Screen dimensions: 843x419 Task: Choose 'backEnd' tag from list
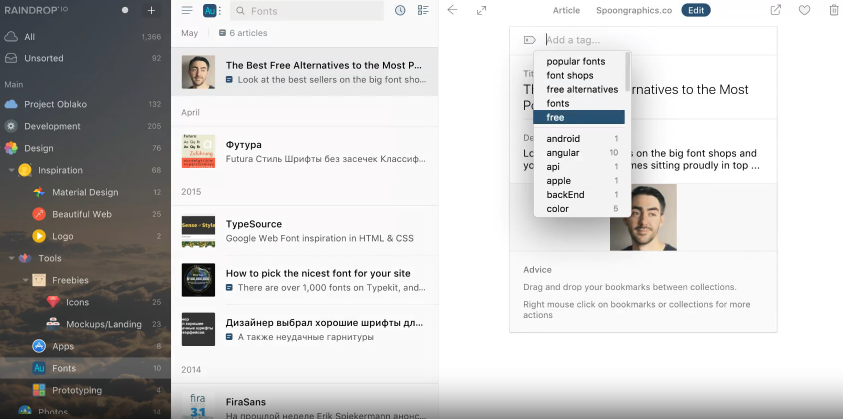pyautogui.click(x=579, y=195)
